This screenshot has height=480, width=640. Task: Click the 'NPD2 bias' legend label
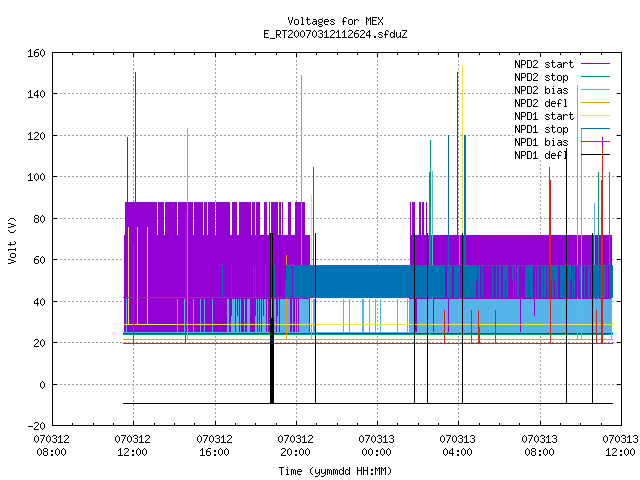541,90
